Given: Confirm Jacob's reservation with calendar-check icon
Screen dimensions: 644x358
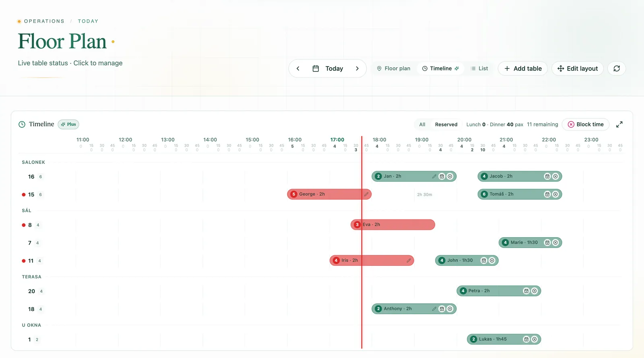Looking at the screenshot, I should tap(547, 176).
